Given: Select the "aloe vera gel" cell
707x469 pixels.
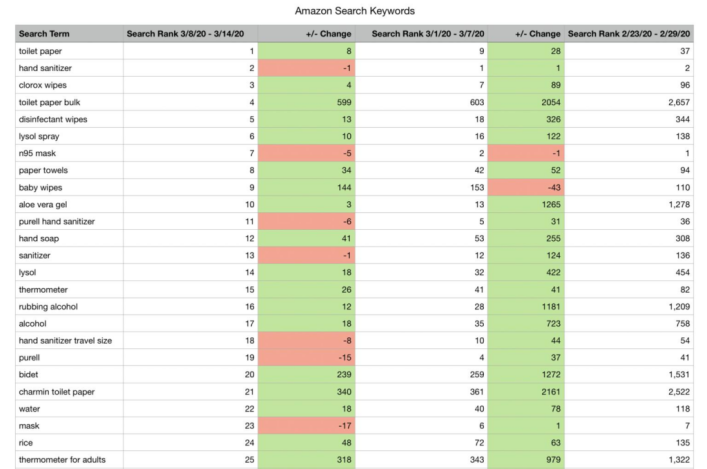Looking at the screenshot, I should tap(44, 203).
